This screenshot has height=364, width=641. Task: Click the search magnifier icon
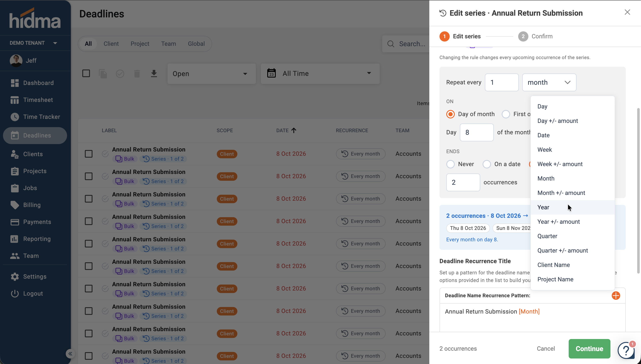(390, 44)
